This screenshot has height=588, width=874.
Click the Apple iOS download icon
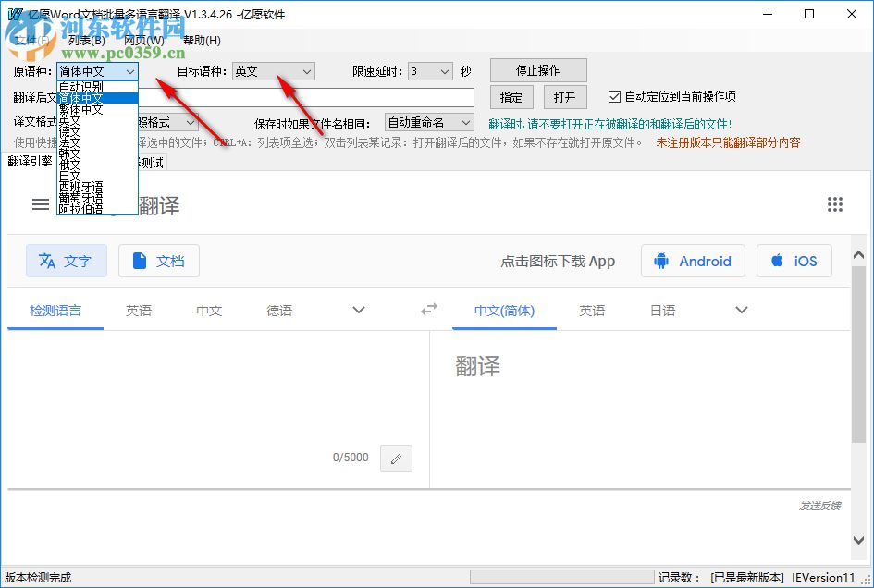776,261
